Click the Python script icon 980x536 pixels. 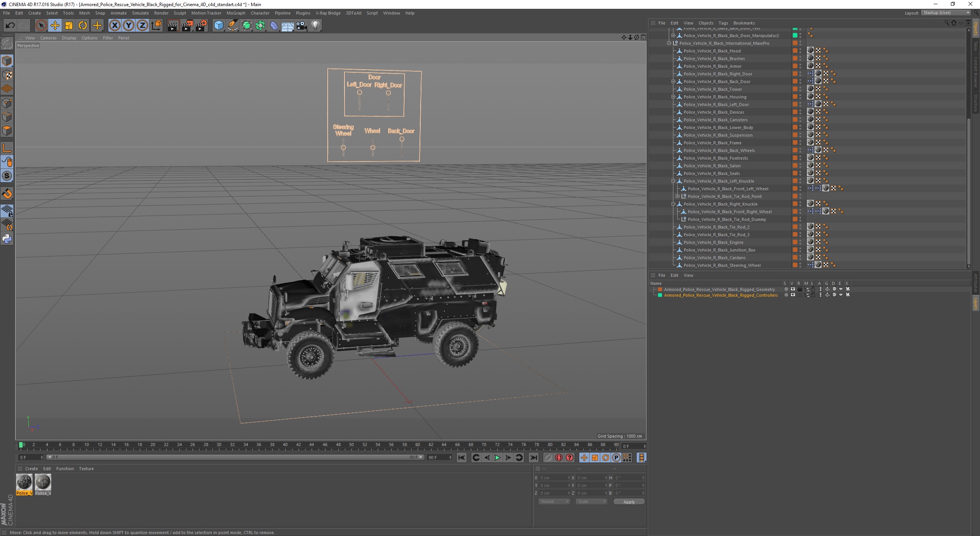click(7, 239)
